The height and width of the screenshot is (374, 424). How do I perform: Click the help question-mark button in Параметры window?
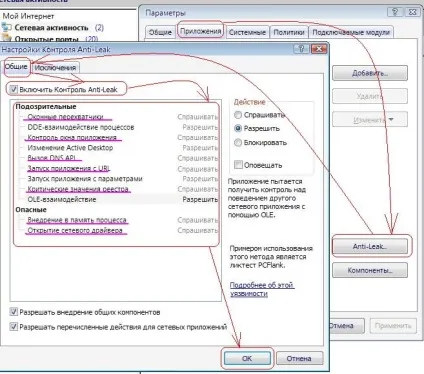point(395,12)
